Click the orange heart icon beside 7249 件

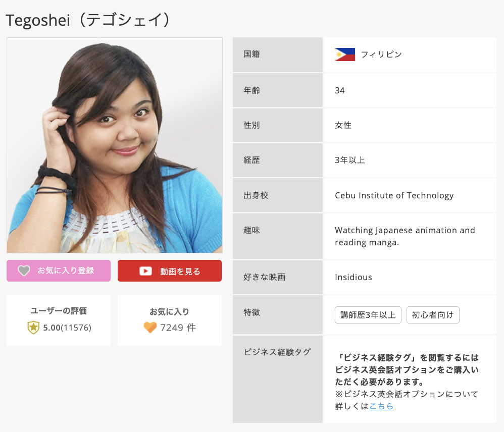[150, 328]
